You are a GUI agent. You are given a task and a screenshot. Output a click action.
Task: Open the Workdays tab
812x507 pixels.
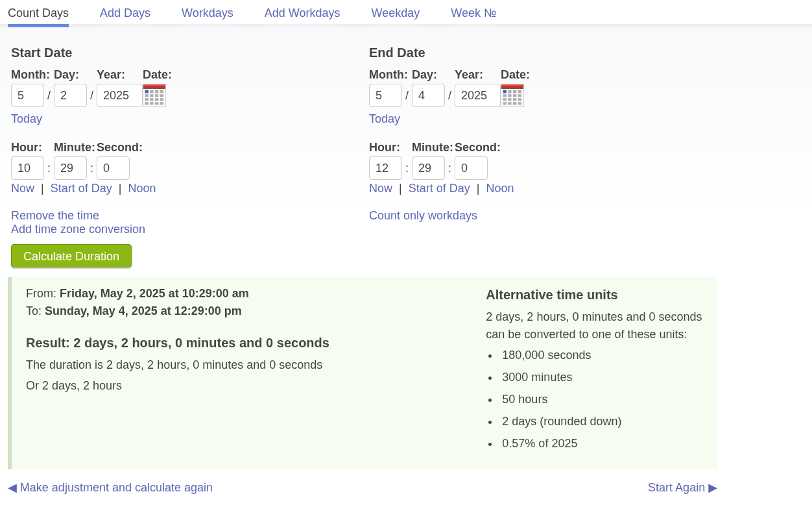[x=208, y=13]
